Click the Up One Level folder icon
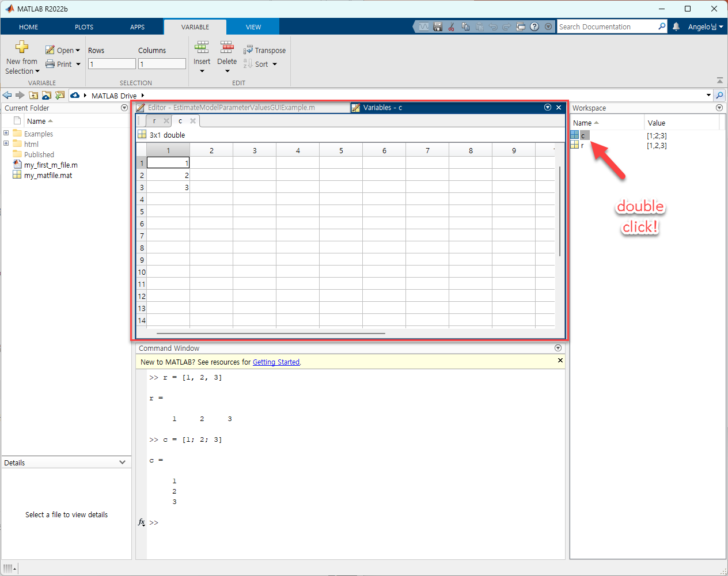This screenshot has height=576, width=728. 33,95
